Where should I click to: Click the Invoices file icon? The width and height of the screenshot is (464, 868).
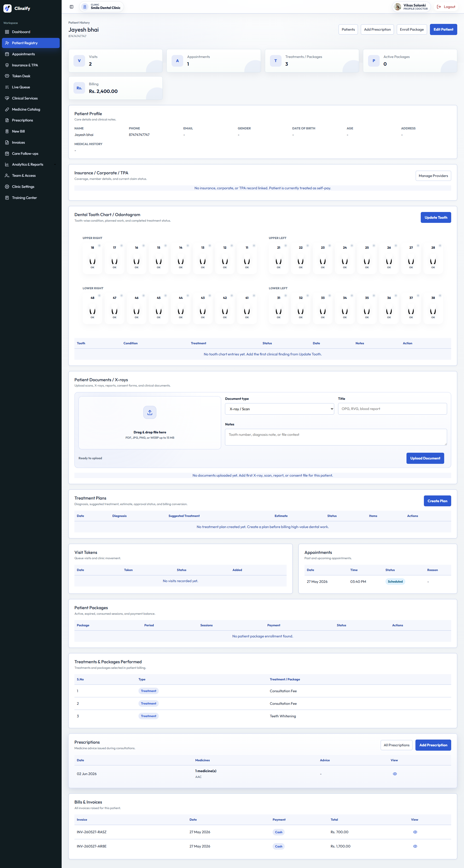coord(7,142)
